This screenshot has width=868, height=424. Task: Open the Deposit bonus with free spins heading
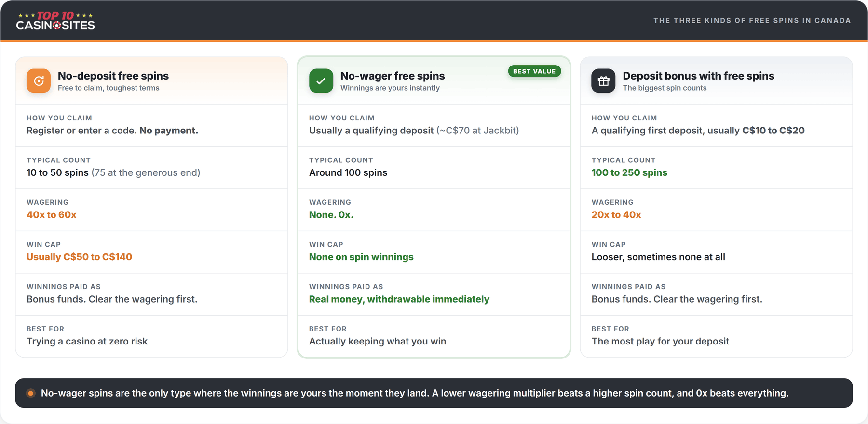click(698, 76)
